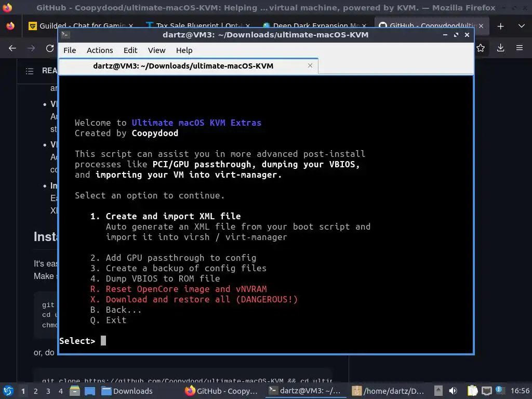The image size is (532, 399).
Task: Close the Deep Dark Expansion tab
Action: tap(364, 26)
